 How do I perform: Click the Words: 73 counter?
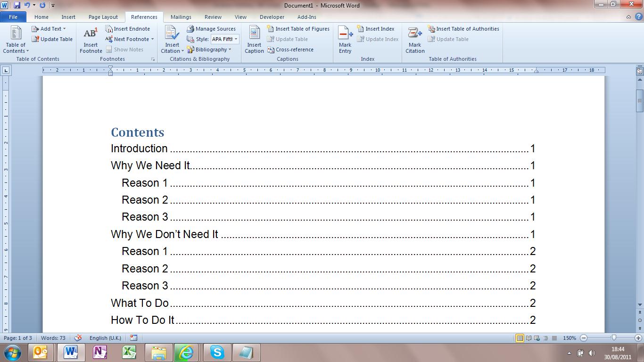pyautogui.click(x=53, y=338)
